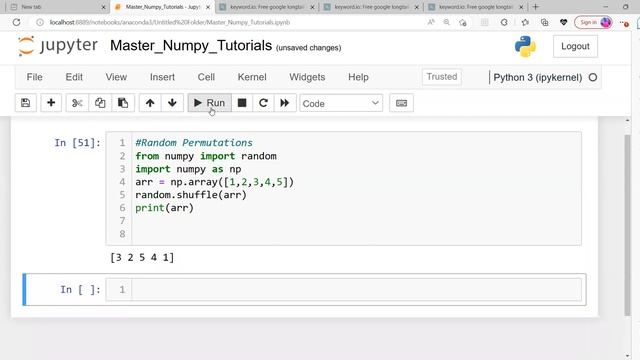
Task: Close the Master_Numpy_Tutorials browser tab
Action: coord(208,7)
